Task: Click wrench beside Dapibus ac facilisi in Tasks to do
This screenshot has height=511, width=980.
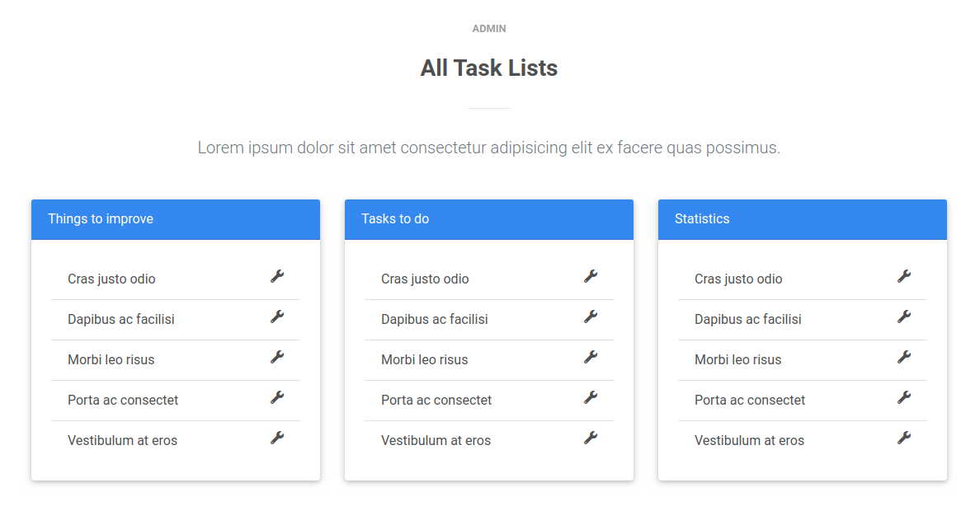Action: click(x=591, y=316)
